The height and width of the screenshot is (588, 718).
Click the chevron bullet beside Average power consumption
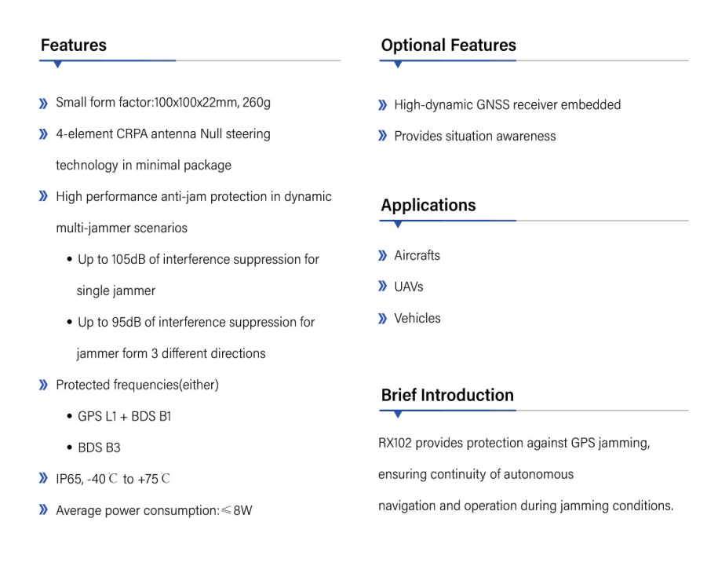click(x=43, y=510)
